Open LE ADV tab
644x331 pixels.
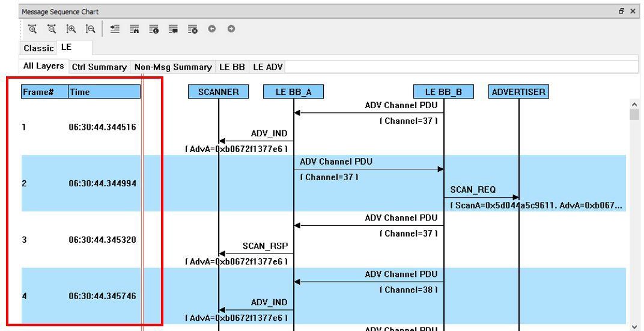pyautogui.click(x=268, y=67)
